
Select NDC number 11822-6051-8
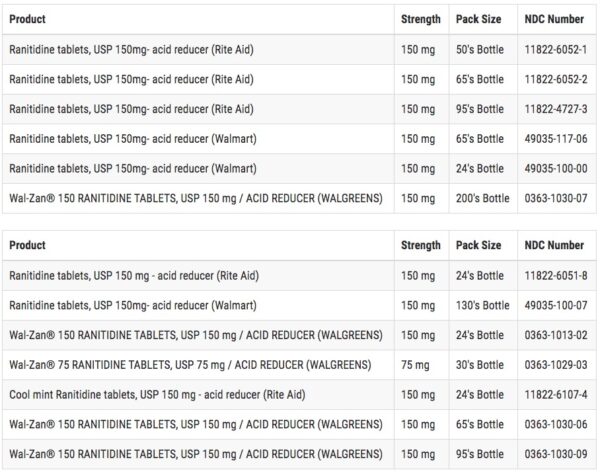click(556, 276)
